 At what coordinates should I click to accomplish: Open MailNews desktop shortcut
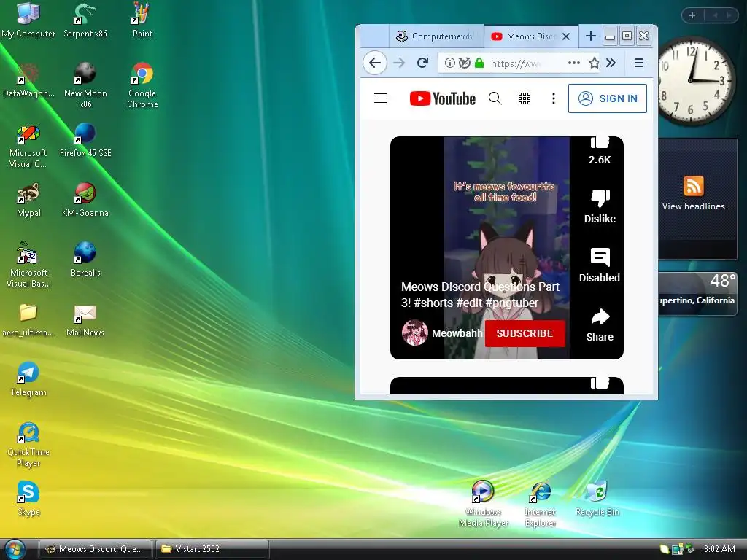[85, 319]
